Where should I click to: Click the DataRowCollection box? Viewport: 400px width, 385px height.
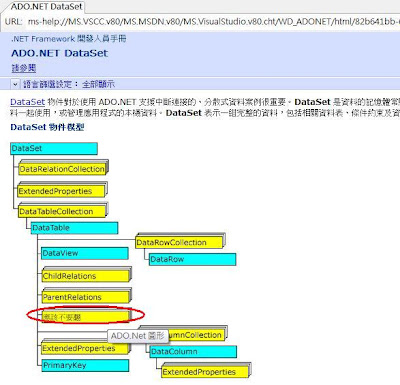(x=180, y=242)
